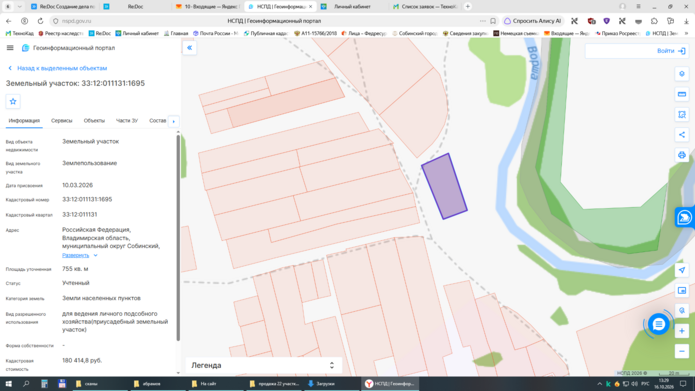Bookmark this page in address bar
The width and height of the screenshot is (695, 391).
pyautogui.click(x=493, y=21)
